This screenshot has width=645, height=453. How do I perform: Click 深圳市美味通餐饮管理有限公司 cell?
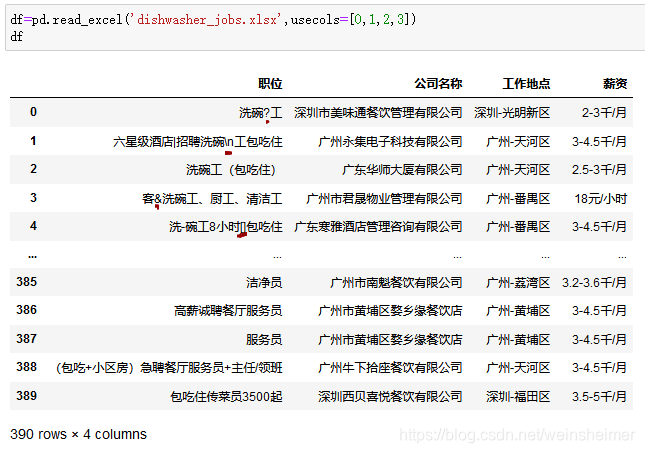pyautogui.click(x=378, y=113)
